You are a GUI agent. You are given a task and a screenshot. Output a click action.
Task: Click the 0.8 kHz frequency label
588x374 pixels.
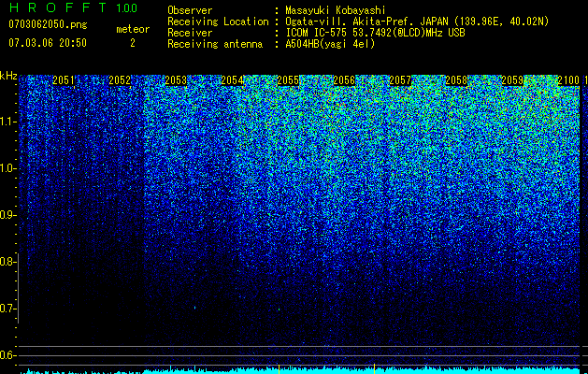pyautogui.click(x=7, y=262)
